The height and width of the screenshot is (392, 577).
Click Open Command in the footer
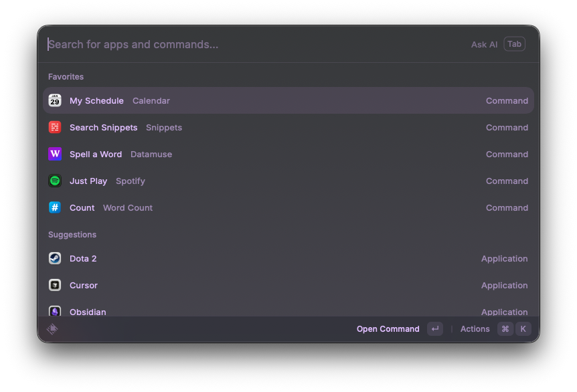[x=388, y=329]
